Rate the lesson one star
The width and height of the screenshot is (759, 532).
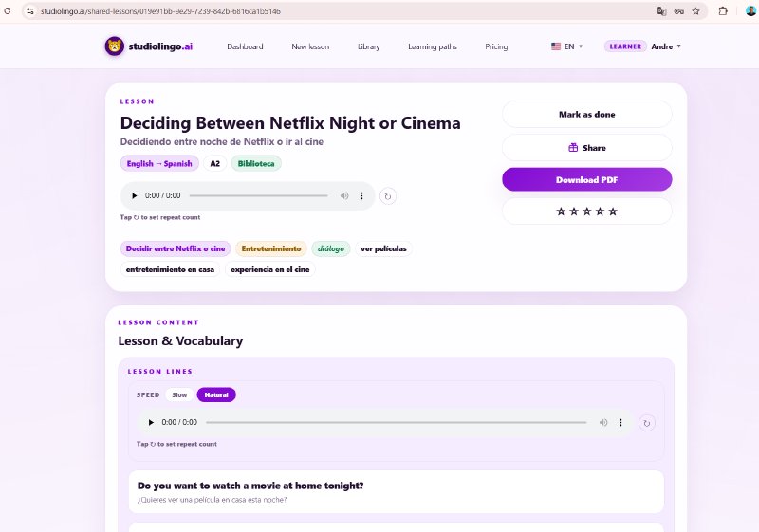(561, 211)
